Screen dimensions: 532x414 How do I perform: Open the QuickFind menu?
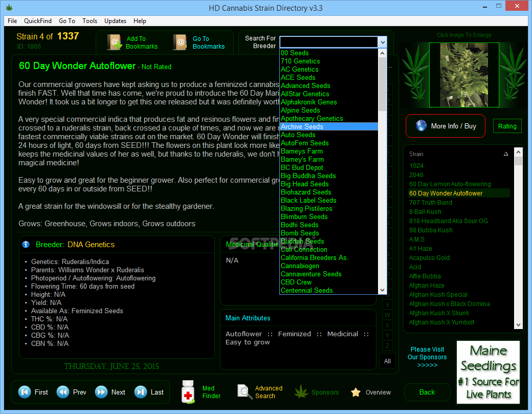point(38,20)
